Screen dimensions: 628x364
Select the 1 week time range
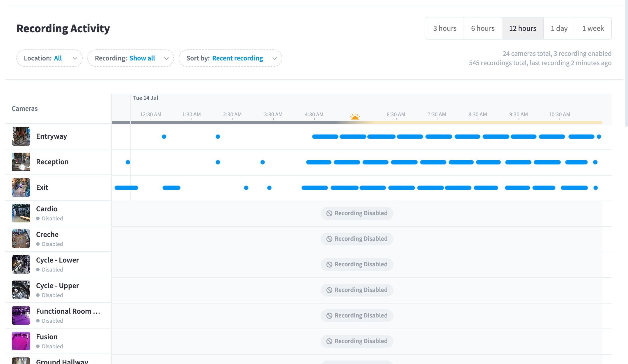(593, 28)
